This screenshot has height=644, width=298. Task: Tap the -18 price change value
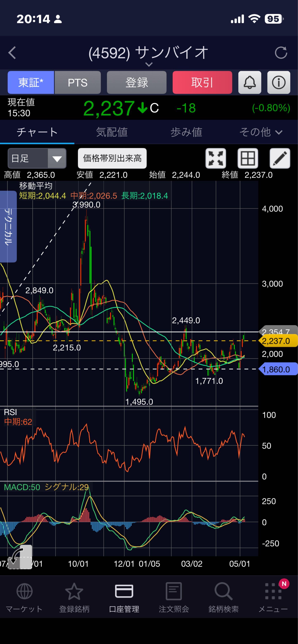click(x=186, y=108)
